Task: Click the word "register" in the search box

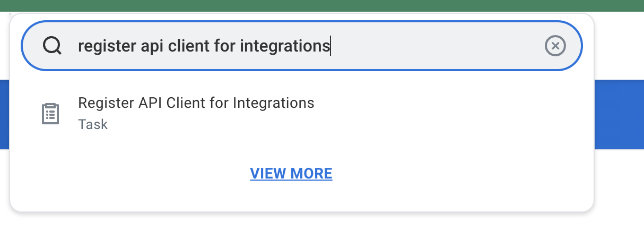Action: 99,47
